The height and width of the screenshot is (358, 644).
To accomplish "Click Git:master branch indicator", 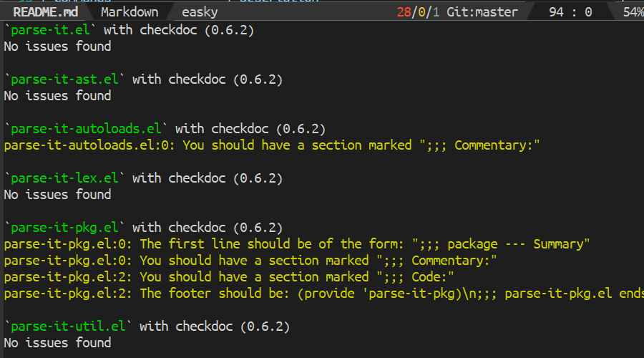I will point(482,12).
